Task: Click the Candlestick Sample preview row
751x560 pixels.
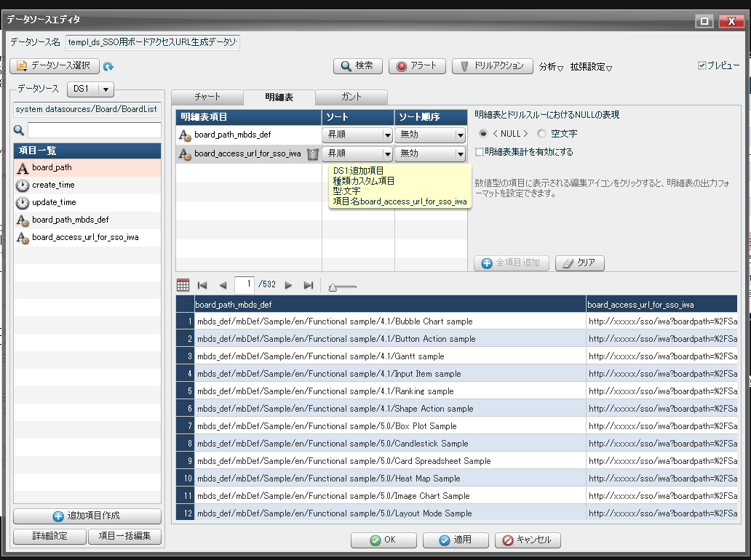Action: pyautogui.click(x=456, y=444)
